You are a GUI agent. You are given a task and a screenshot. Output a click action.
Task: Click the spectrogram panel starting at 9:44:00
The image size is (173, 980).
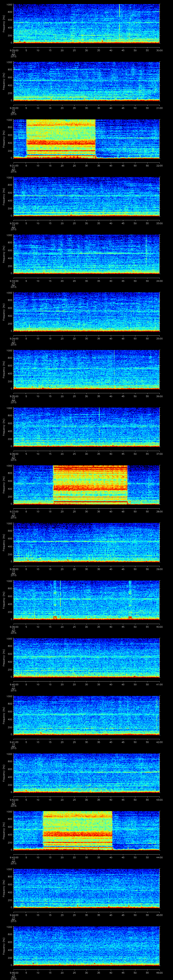tap(87, 889)
